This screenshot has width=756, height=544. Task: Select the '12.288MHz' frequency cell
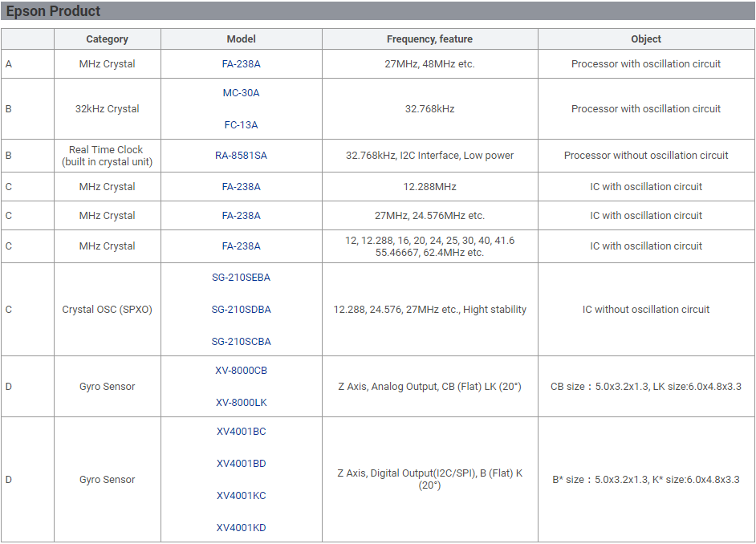pos(429,186)
